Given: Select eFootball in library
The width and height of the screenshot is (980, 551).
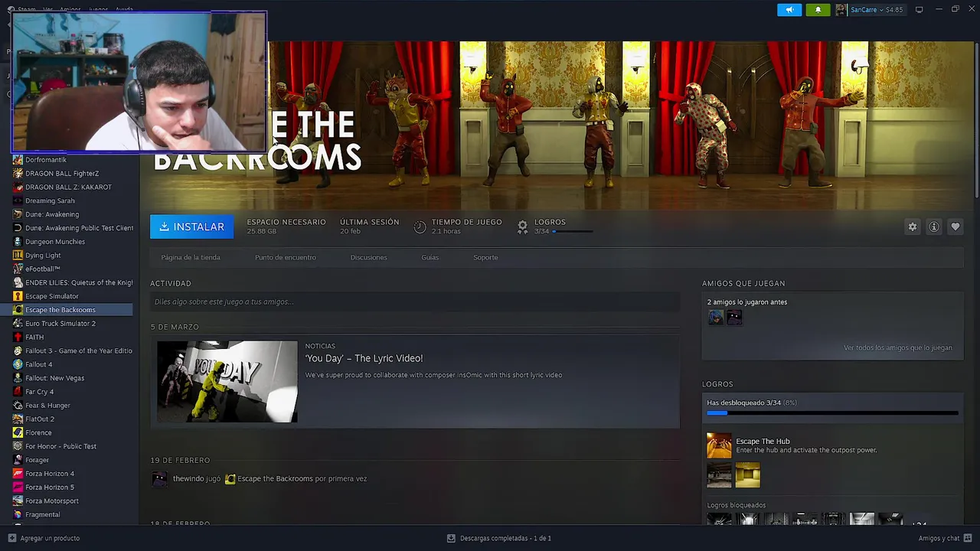Looking at the screenshot, I should point(42,269).
